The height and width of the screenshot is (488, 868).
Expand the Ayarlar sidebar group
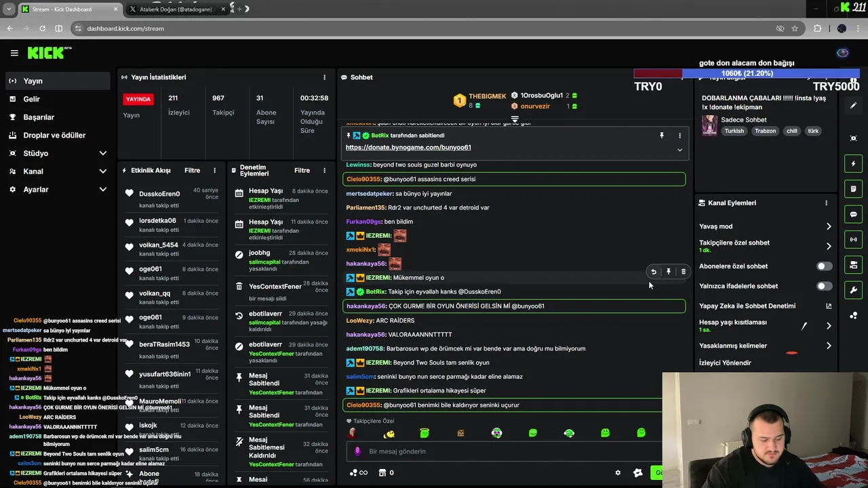pyautogui.click(x=57, y=190)
